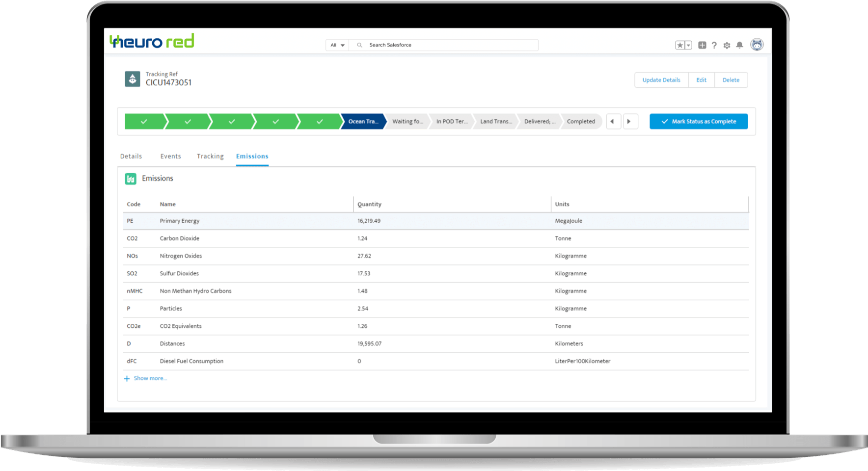
Task: Select the Completed stage in the path
Action: point(581,121)
